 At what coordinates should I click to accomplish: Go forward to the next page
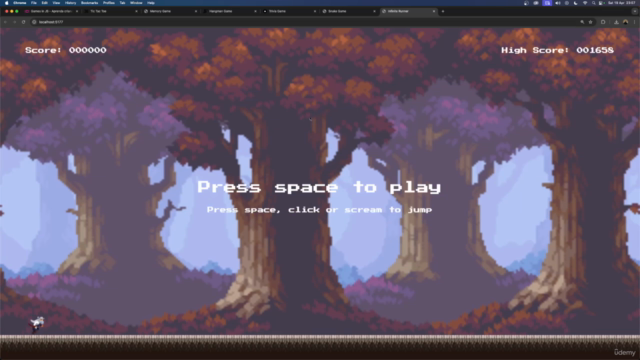[x=15, y=22]
